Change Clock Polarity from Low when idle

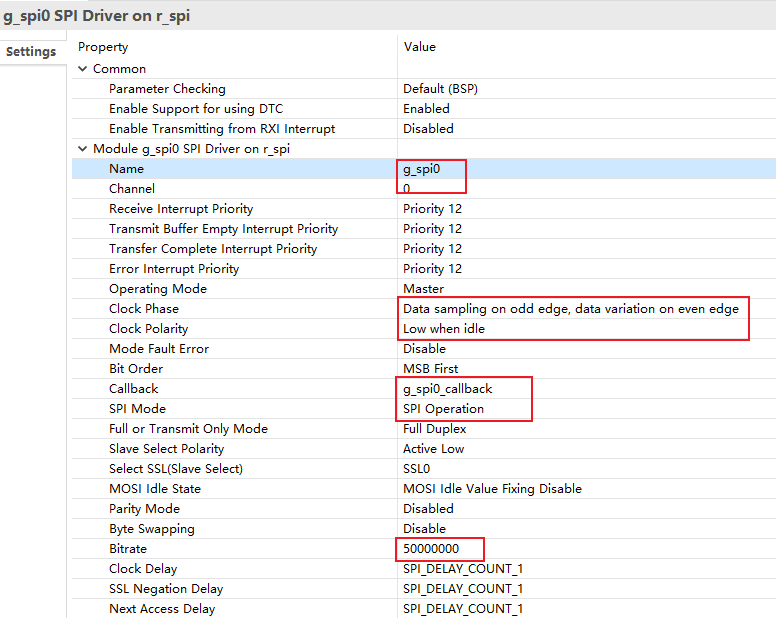[443, 329]
